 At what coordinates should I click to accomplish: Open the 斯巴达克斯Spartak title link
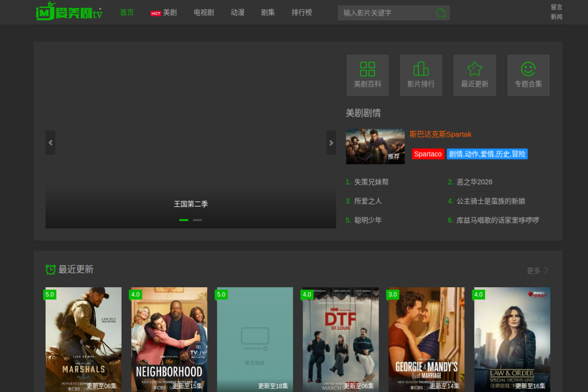tap(441, 134)
